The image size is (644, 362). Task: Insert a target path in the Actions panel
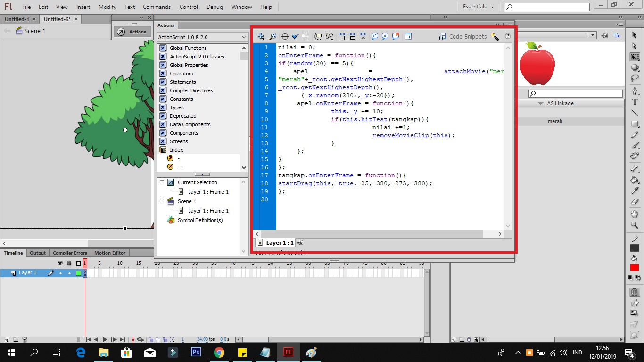[x=285, y=36]
